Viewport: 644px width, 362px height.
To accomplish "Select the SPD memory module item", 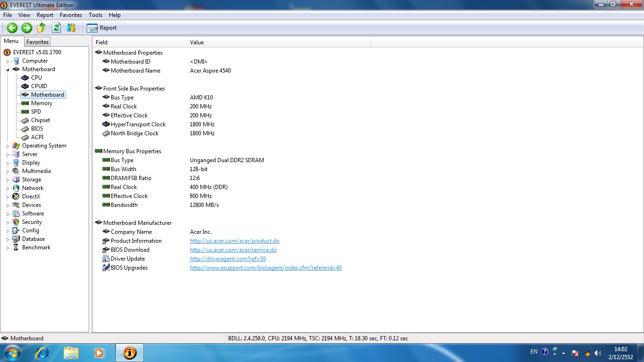I will (x=36, y=112).
